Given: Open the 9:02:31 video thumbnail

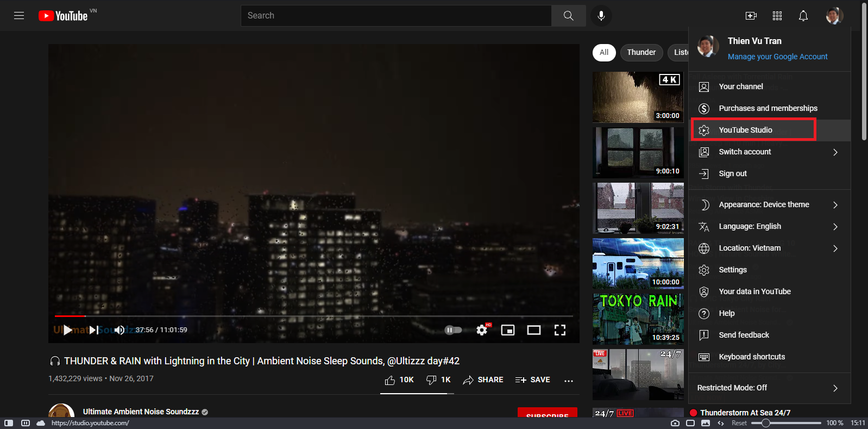Looking at the screenshot, I should tap(638, 208).
